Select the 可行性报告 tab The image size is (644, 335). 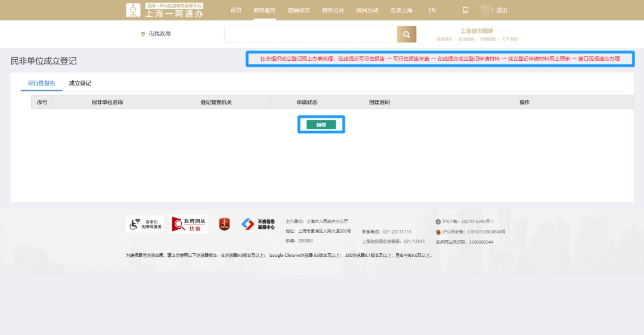pyautogui.click(x=41, y=84)
